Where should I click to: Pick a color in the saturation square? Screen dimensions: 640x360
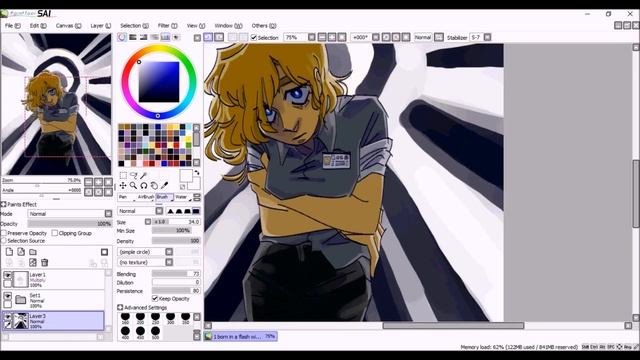point(159,82)
